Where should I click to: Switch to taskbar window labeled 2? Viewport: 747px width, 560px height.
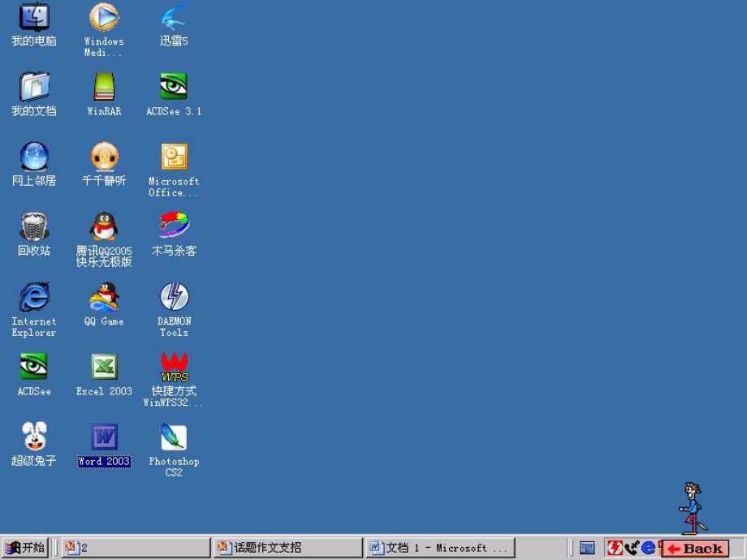coord(136,548)
